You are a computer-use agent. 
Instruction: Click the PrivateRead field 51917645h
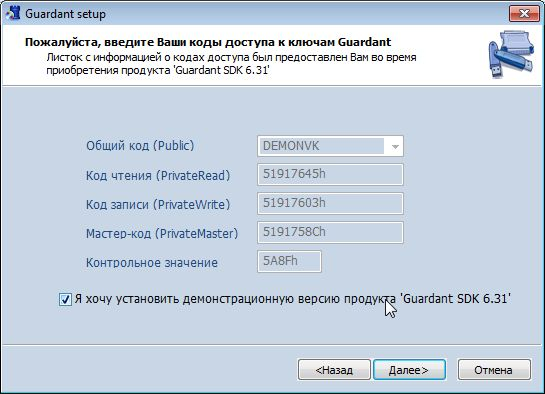point(330,174)
